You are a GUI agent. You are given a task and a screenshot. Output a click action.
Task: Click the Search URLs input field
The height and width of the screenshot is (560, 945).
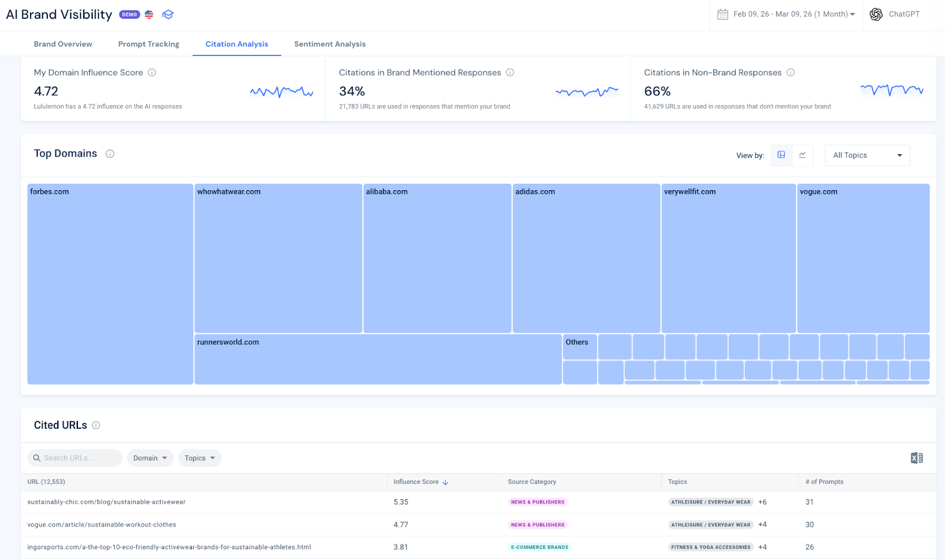click(75, 458)
